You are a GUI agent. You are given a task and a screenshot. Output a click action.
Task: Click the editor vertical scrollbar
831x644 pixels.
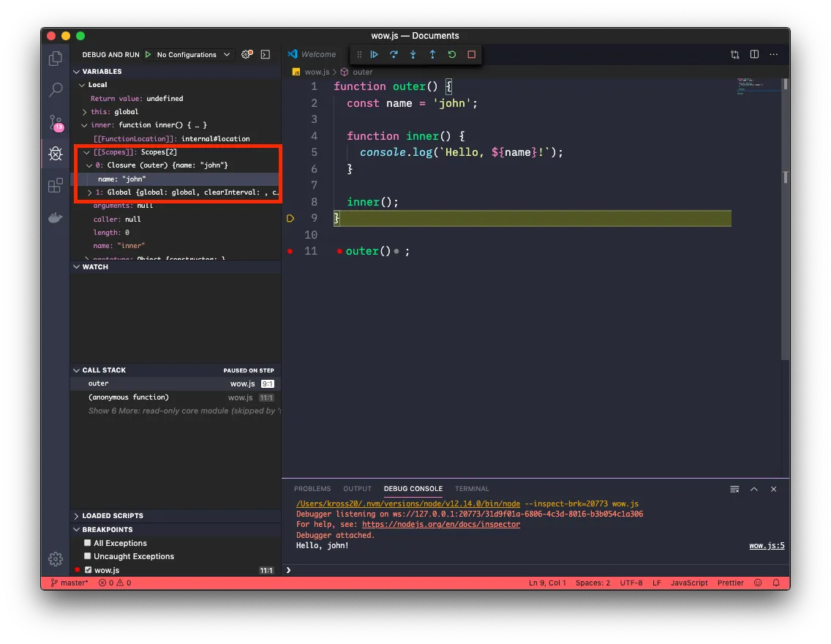[786, 218]
